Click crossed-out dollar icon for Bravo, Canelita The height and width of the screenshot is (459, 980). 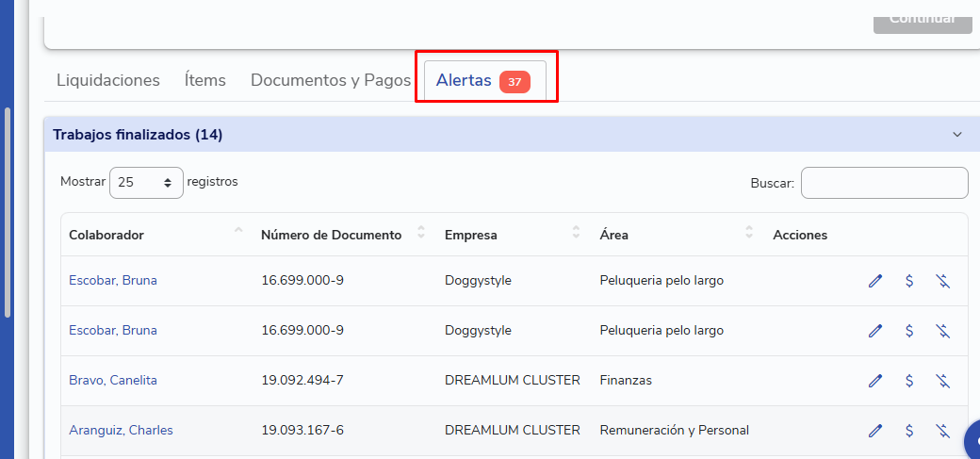click(942, 380)
